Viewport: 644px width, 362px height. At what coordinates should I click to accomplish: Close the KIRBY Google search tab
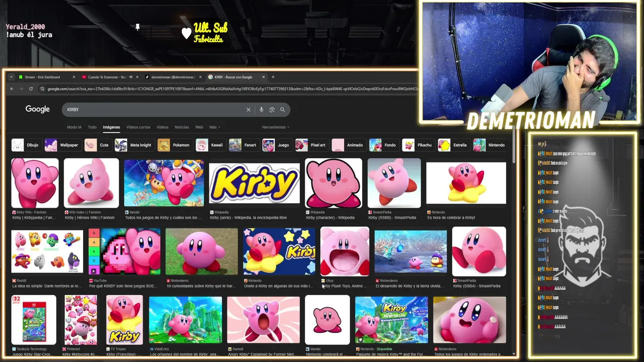[264, 77]
